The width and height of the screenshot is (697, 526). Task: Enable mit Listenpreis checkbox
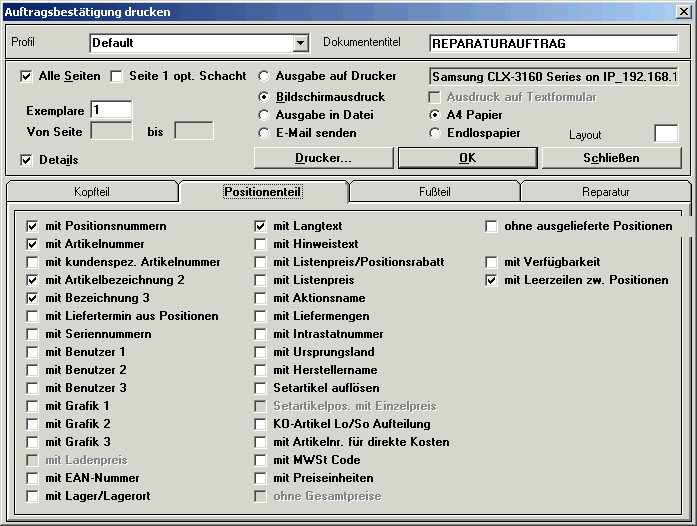point(261,280)
